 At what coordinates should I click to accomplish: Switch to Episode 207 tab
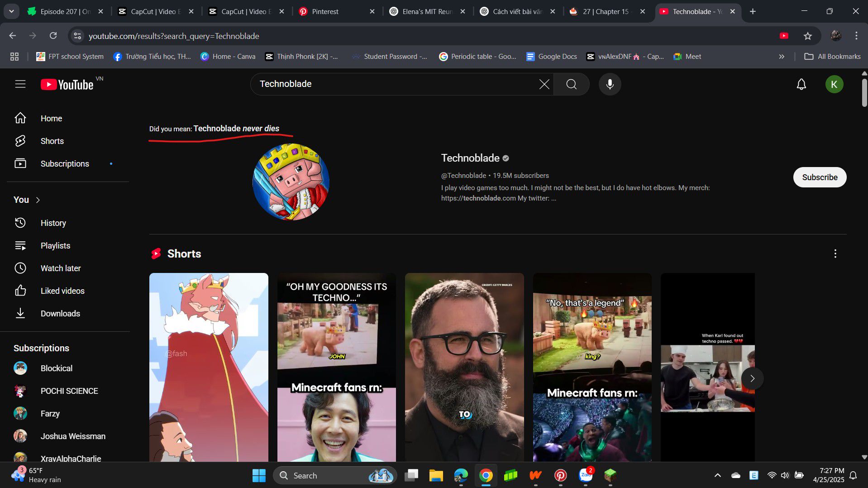[x=66, y=11]
